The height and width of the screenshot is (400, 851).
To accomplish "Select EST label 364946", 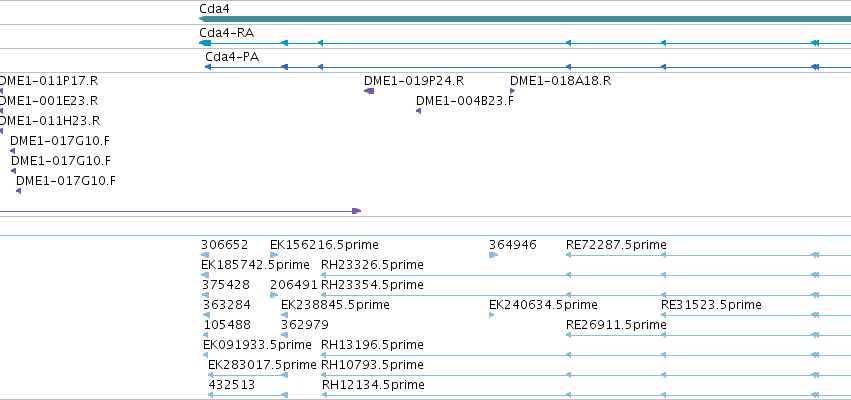I will click(x=513, y=245).
